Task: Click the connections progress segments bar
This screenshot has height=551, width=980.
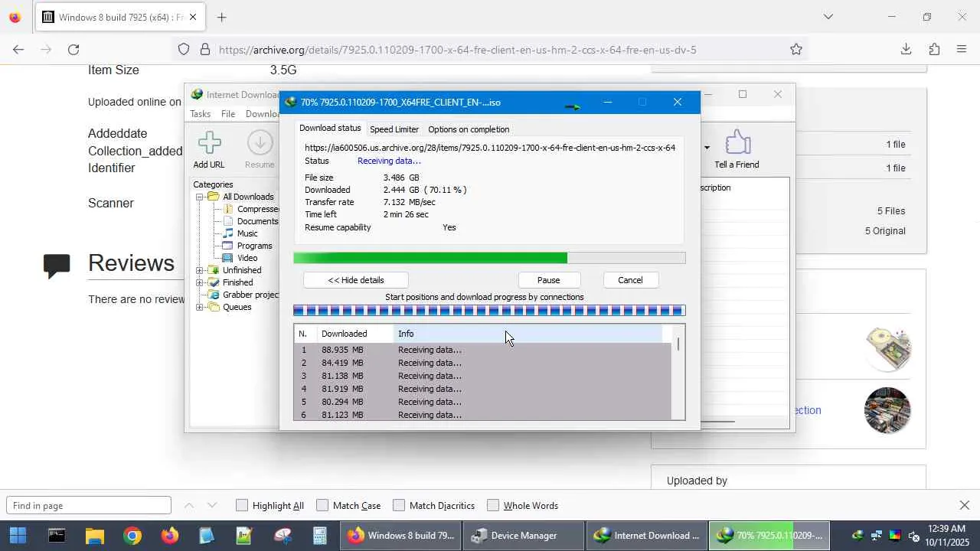Action: pos(489,311)
